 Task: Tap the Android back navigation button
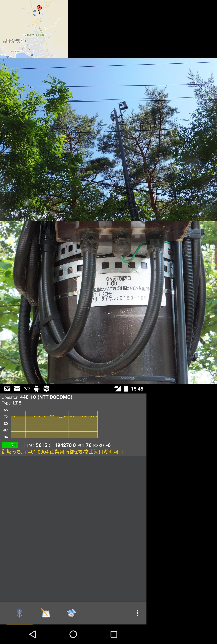tap(33, 634)
